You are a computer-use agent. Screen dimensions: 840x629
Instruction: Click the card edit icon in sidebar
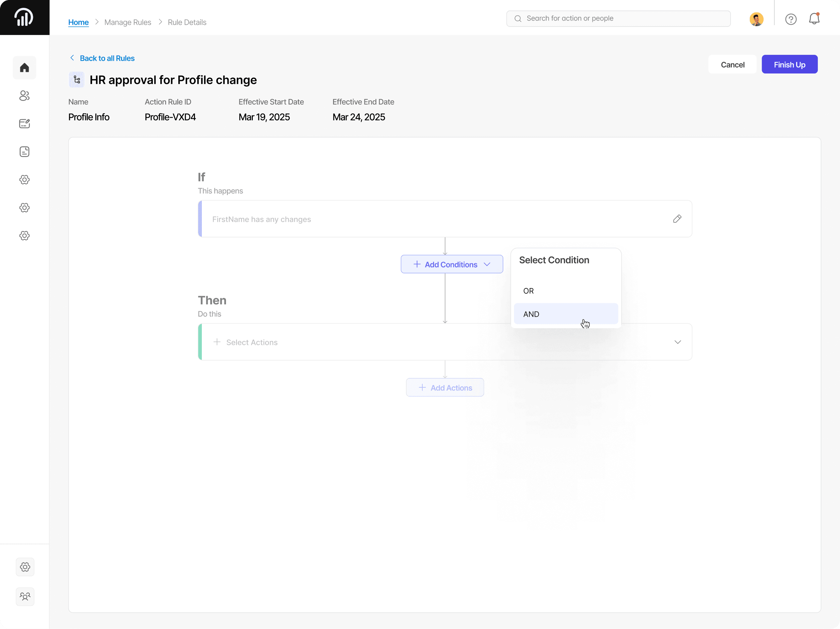click(24, 124)
